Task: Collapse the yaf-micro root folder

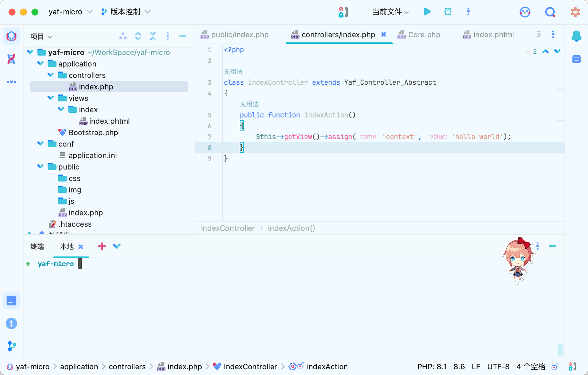Action: 30,52
